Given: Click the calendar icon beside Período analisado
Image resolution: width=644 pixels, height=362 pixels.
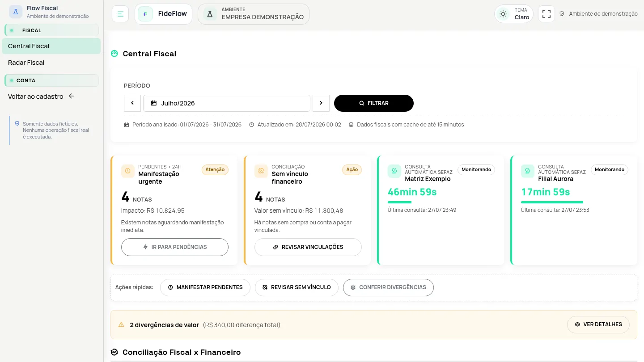Looking at the screenshot, I should click(127, 125).
